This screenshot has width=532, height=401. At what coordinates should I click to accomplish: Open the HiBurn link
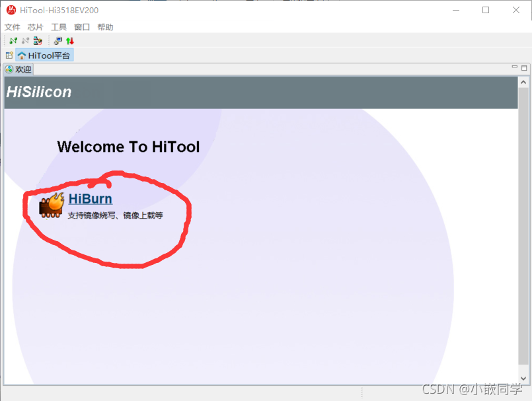click(x=91, y=199)
